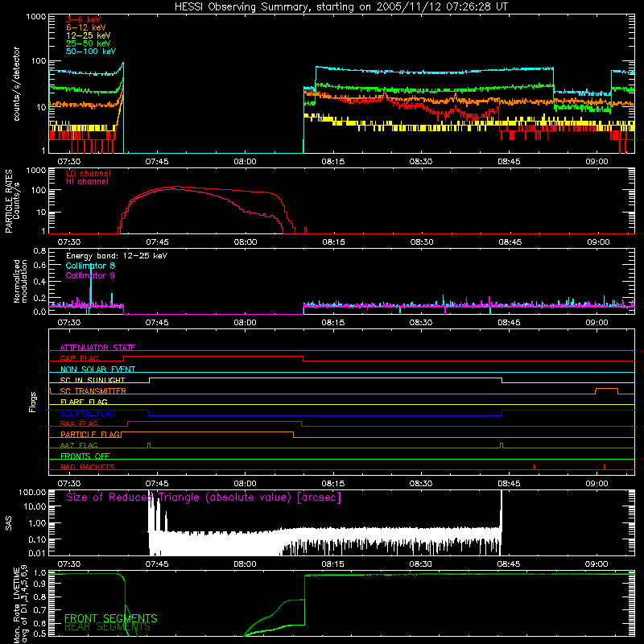Click the LO channel legend entry

[89, 173]
